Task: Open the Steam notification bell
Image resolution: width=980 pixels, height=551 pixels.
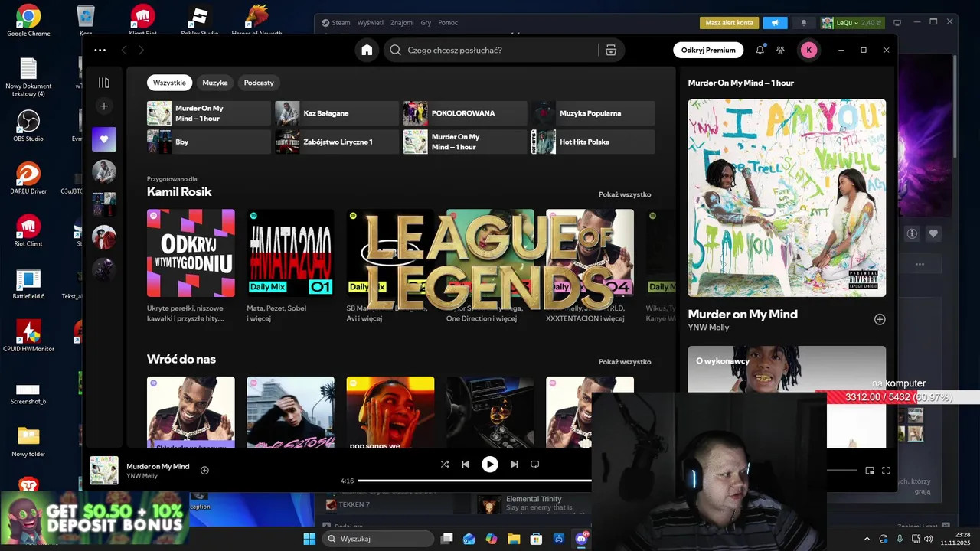Action: pyautogui.click(x=803, y=23)
